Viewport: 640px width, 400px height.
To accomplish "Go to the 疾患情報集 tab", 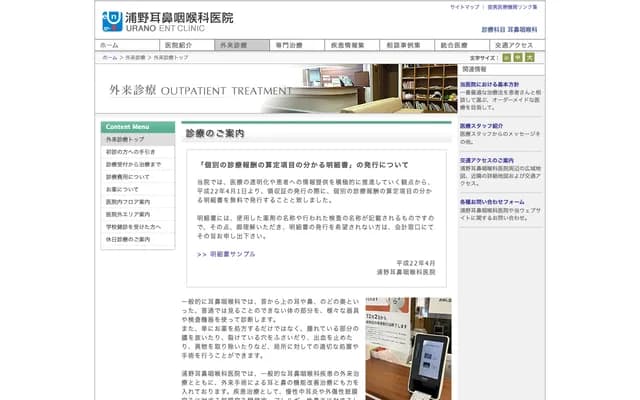I will click(x=352, y=45).
